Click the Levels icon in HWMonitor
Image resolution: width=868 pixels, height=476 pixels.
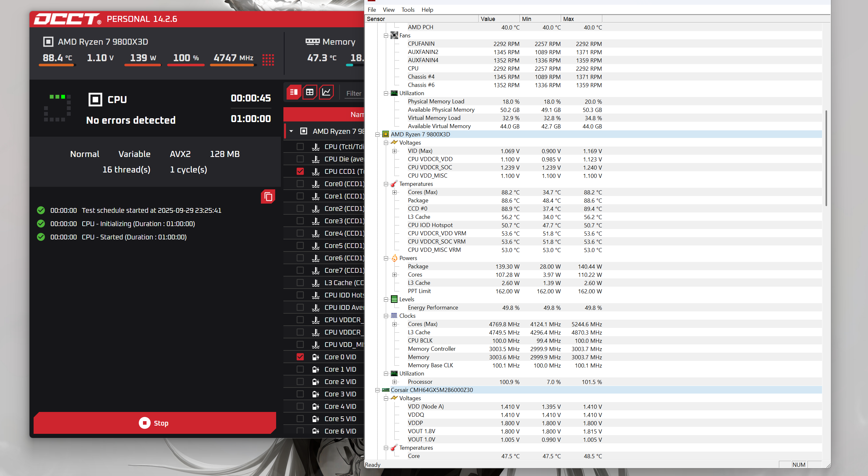click(394, 299)
